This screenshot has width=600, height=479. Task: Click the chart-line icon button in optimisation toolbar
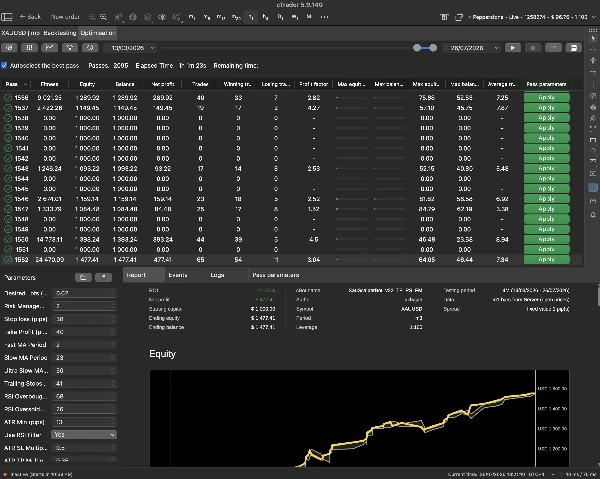coord(49,48)
